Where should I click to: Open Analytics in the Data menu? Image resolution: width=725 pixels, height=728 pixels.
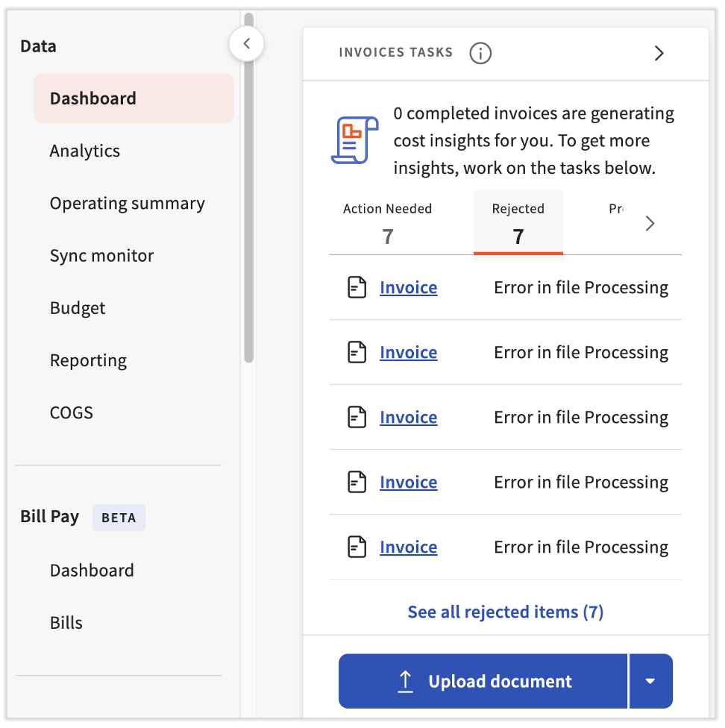pyautogui.click(x=85, y=151)
